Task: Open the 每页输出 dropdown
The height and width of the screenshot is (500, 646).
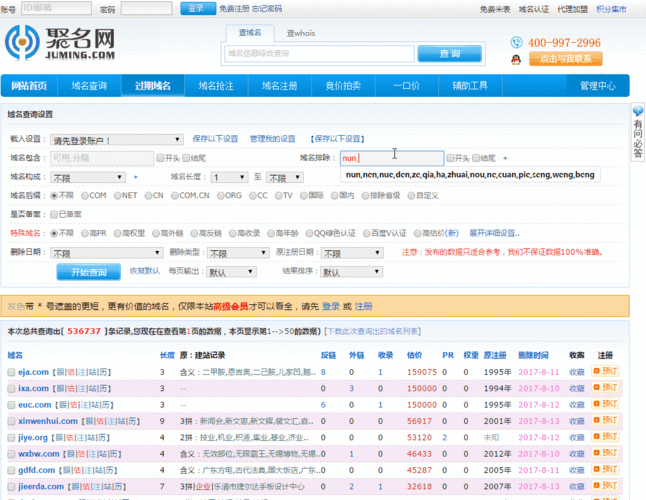Action: 232,272
